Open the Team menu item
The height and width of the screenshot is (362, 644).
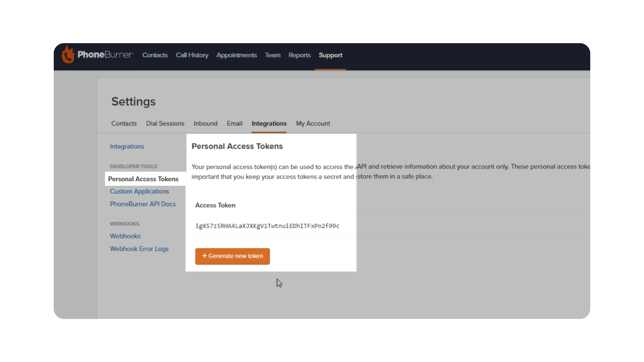(273, 55)
